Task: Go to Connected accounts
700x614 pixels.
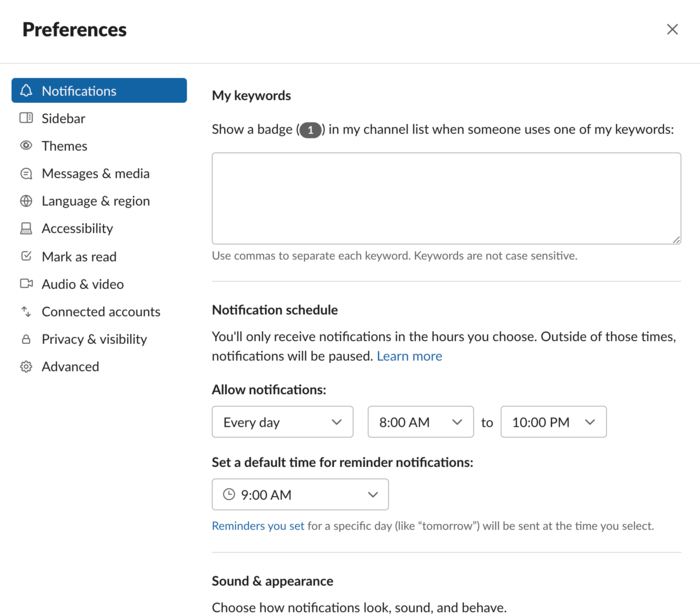Action: [x=99, y=311]
